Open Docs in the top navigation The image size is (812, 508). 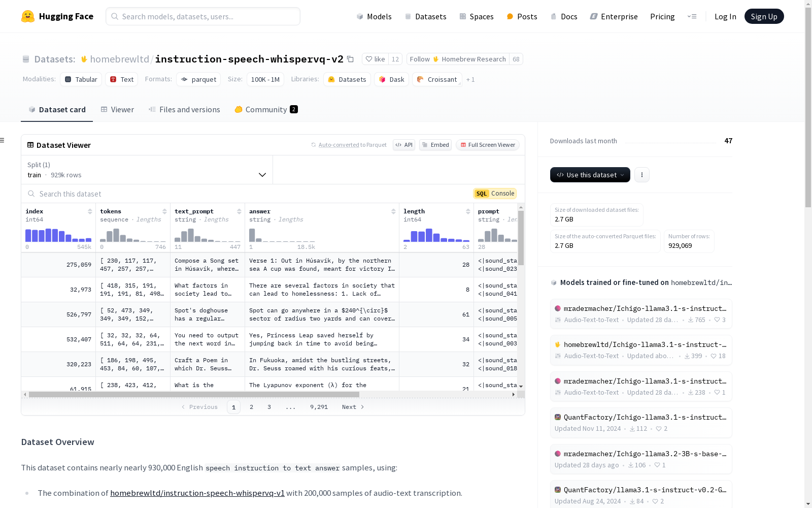[x=564, y=16]
